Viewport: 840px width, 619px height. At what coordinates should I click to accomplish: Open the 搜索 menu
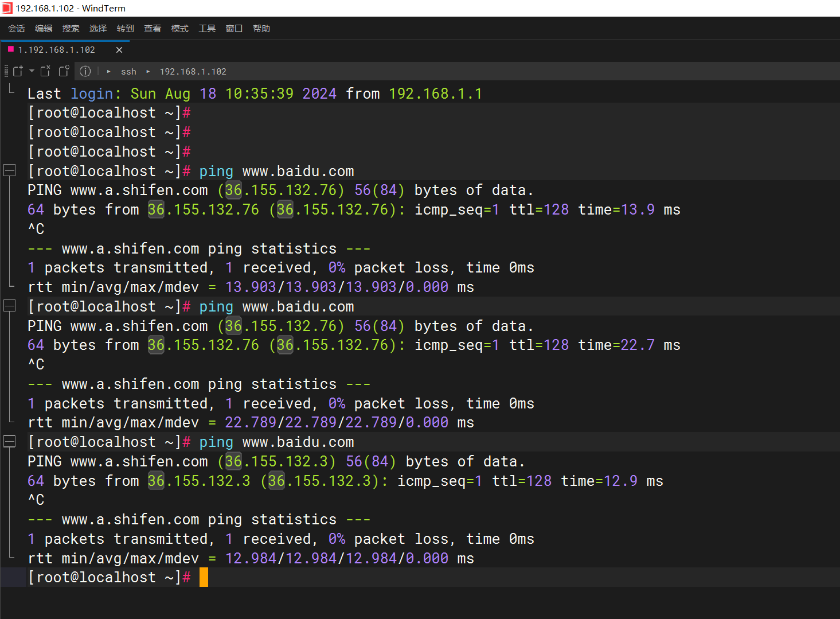coord(71,28)
